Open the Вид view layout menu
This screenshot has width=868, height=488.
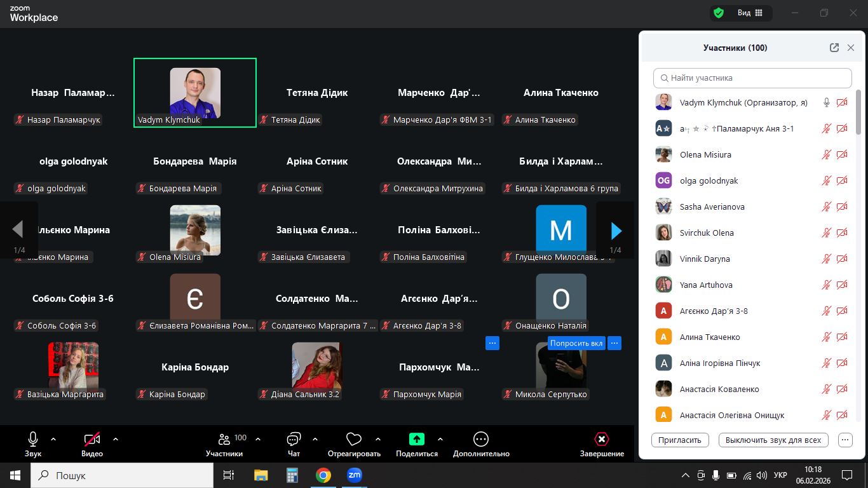click(750, 13)
